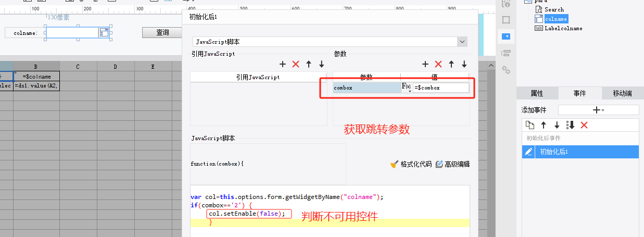The height and width of the screenshot is (237, 644).
Task: Select column B header in spreadsheet
Action: click(x=36, y=66)
